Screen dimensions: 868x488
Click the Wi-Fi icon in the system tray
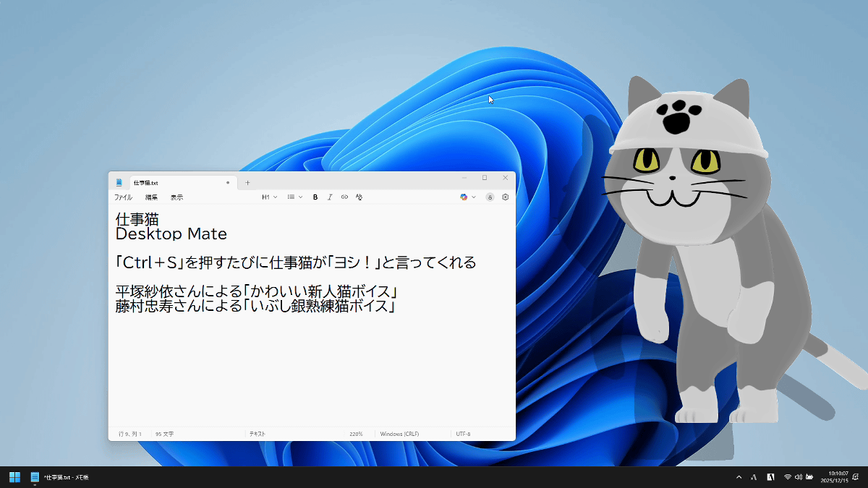tap(788, 477)
